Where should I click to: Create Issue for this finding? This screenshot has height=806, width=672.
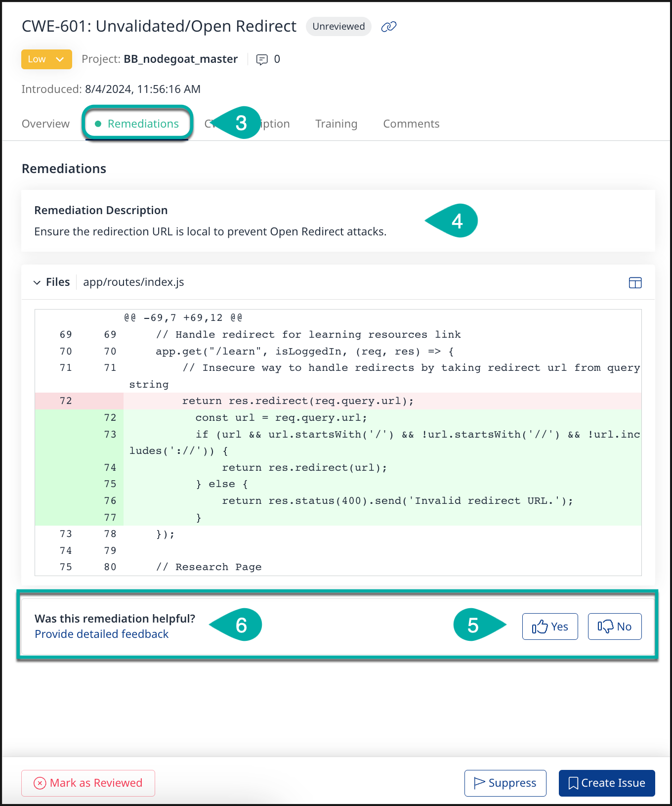point(607,783)
